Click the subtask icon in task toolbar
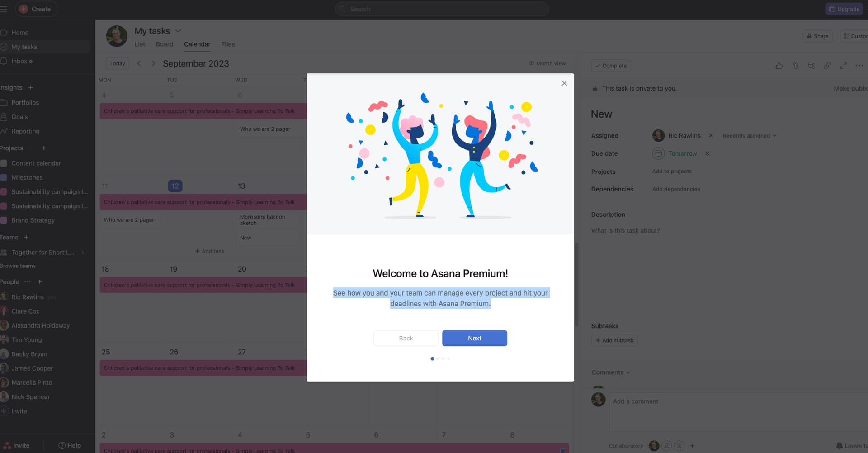The image size is (868, 453). click(811, 66)
